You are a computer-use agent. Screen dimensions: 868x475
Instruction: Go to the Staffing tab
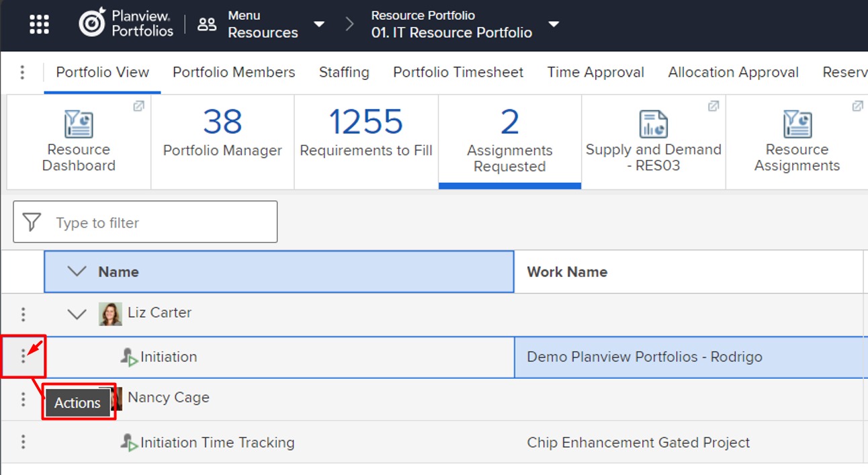coord(344,73)
